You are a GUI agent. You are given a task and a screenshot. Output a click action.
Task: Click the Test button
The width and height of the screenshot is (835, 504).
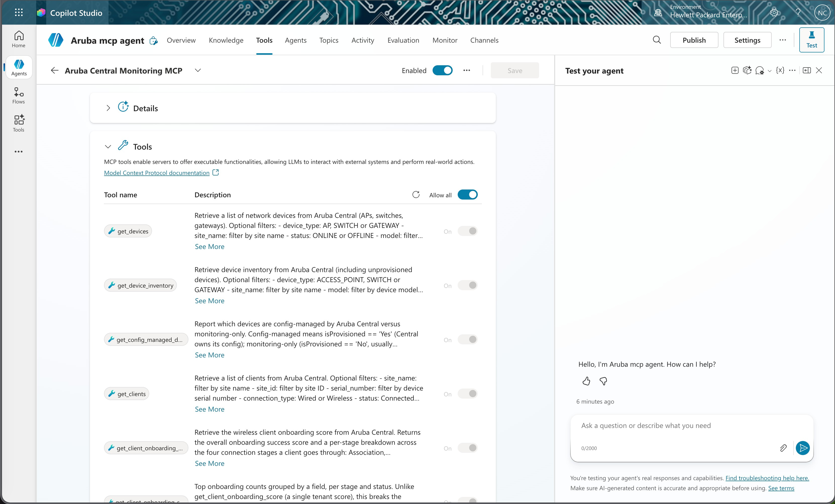pos(812,40)
